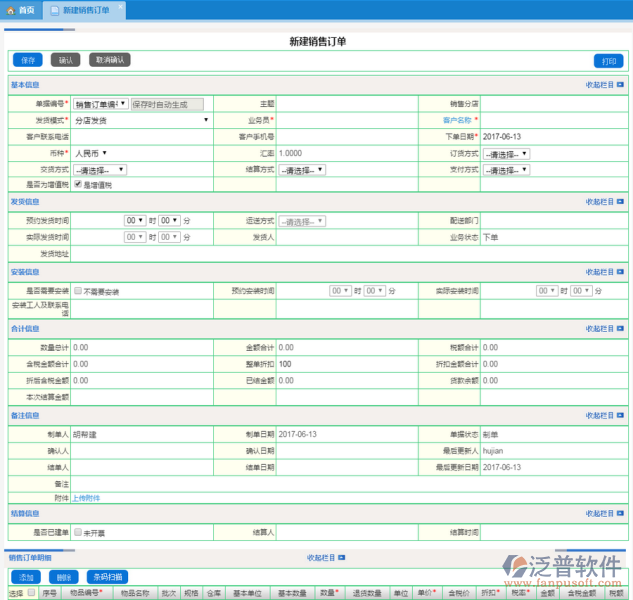The height and width of the screenshot is (600, 633).
Task: Open the 发货模式 dropdown
Action: [x=141, y=120]
